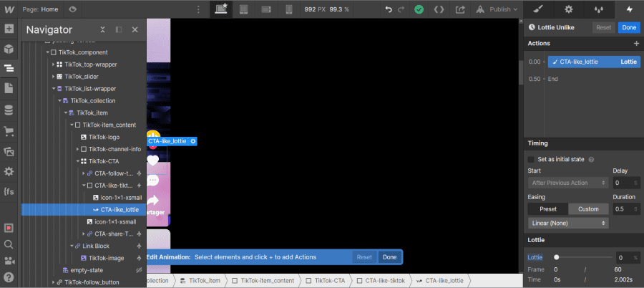Switch to the Style panel brush tab
Viewport: 644px width, 288px height.
538,9
